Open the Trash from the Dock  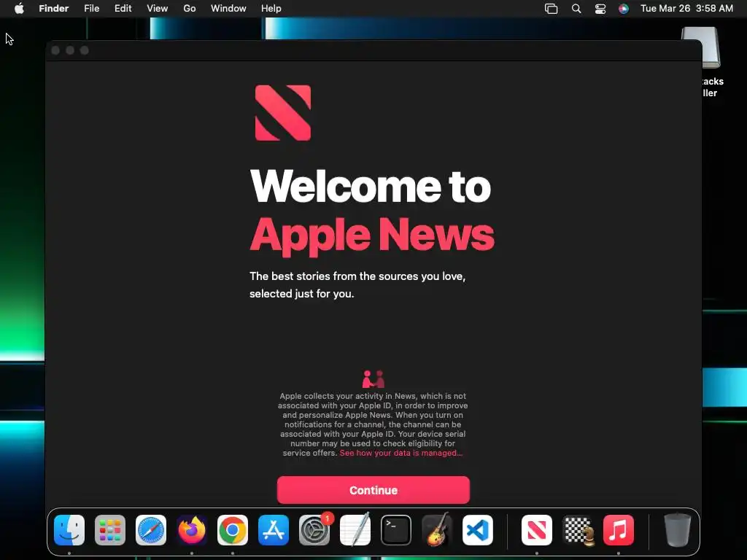pyautogui.click(x=678, y=530)
